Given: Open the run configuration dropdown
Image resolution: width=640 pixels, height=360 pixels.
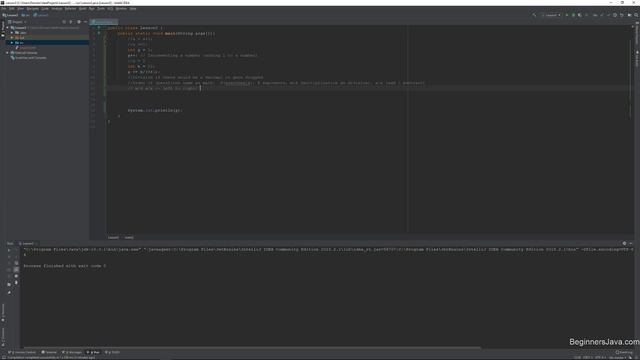Looking at the screenshot, I should pyautogui.click(x=551, y=15).
